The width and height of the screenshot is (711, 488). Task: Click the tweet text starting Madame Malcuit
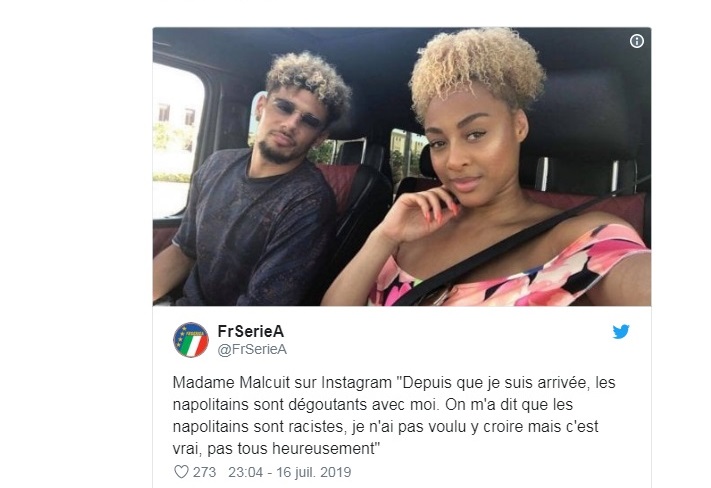click(x=394, y=415)
